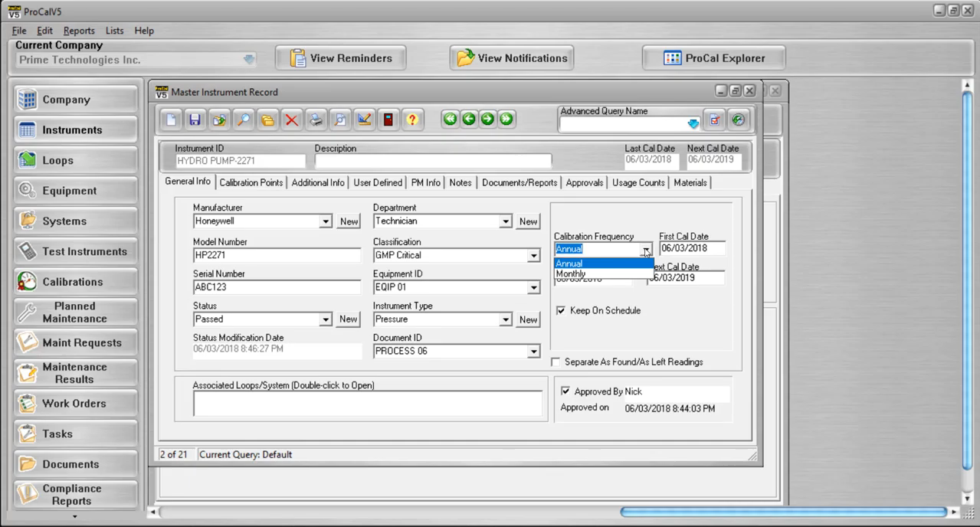Viewport: 980px width, 527px height.
Task: Click the blue horizontal scrollbar thumb
Action: click(x=783, y=512)
